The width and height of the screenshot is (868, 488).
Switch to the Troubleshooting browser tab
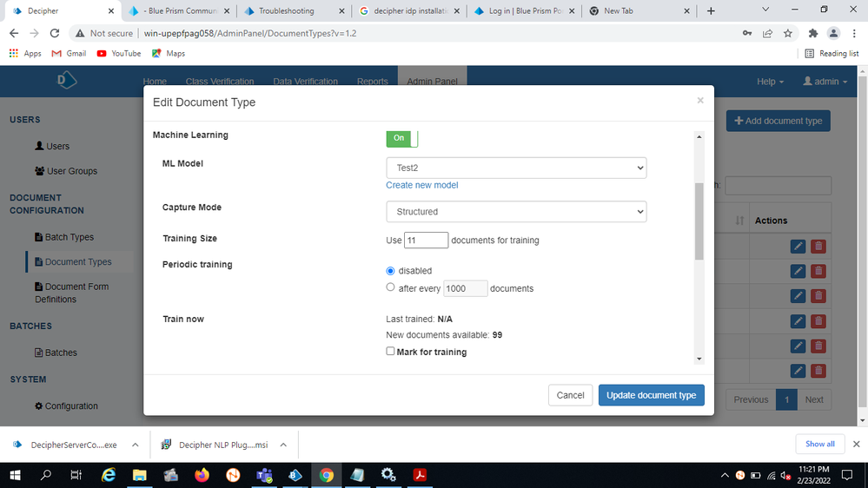[x=294, y=11]
